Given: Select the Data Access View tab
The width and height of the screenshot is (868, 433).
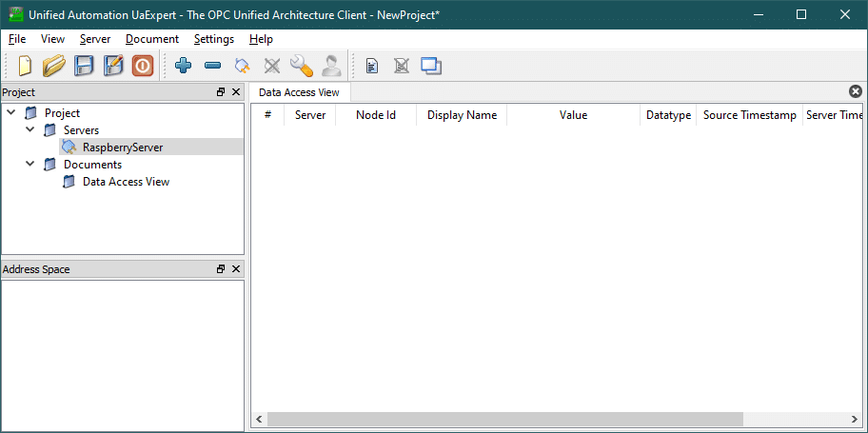Looking at the screenshot, I should tap(298, 92).
